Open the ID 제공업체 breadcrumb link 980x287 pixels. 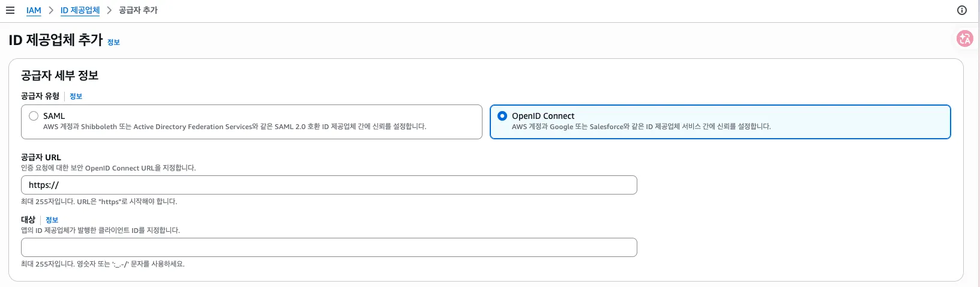click(x=80, y=10)
